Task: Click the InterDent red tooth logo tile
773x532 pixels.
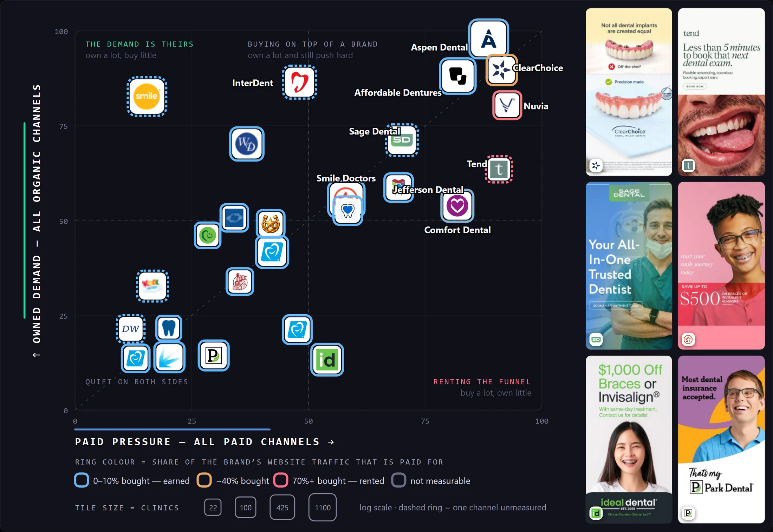Action: click(x=299, y=82)
